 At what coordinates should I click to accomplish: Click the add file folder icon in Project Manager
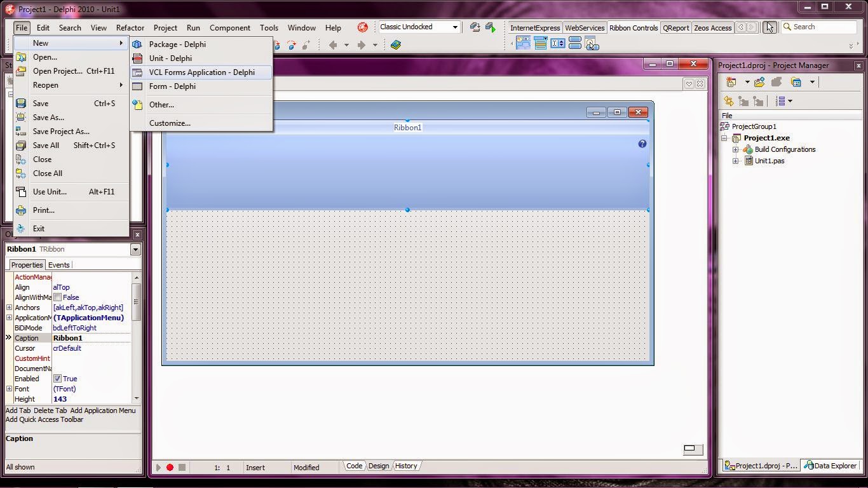point(759,82)
